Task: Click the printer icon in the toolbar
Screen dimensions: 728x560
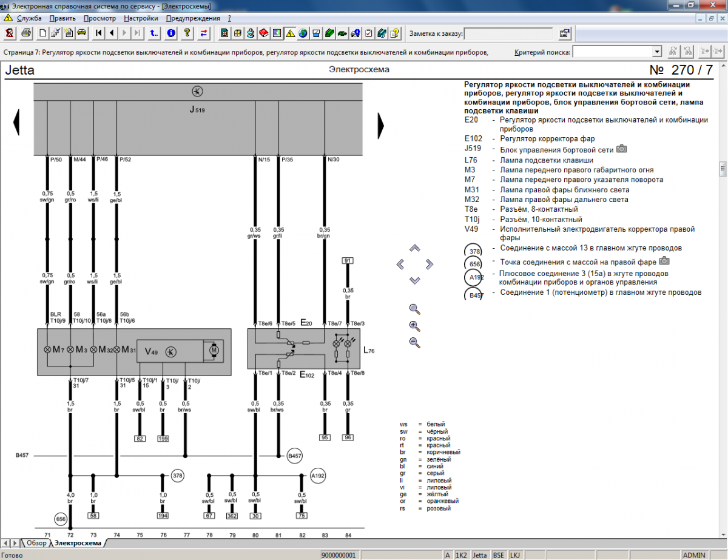Action: click(x=26, y=33)
